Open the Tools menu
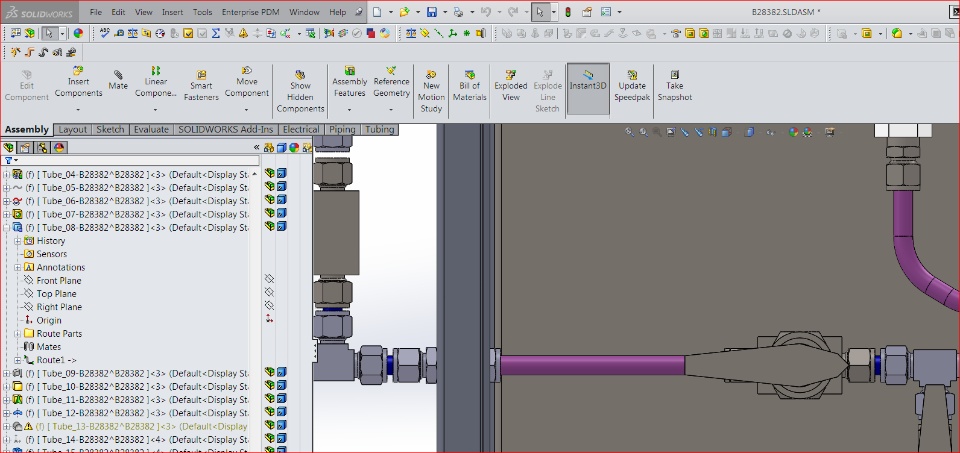Viewport: 960px width, 453px height. click(x=202, y=13)
